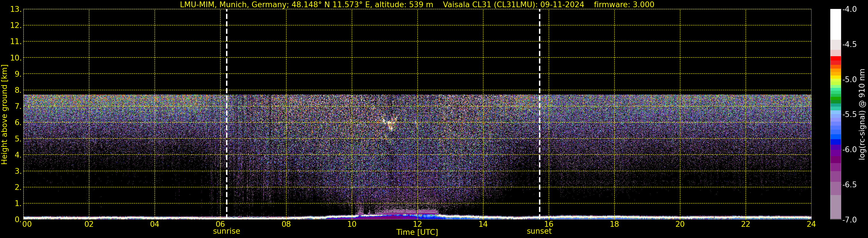Image resolution: width=868 pixels, height=238 pixels.
Task: Click the 'sunrise' label under the time axis
Action: 227,231
